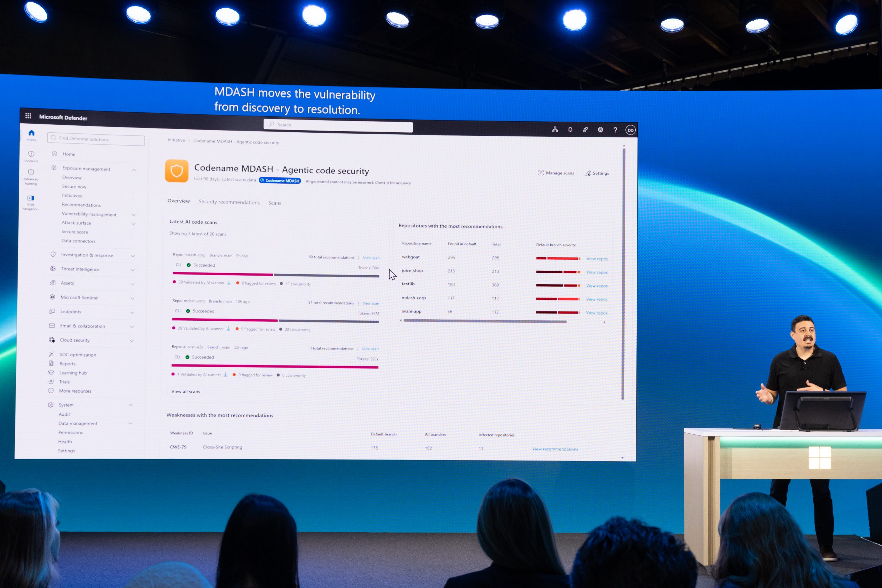Viewport: 882px width, 588px height.
Task: Click the Codename MDASH badge
Action: [x=280, y=180]
